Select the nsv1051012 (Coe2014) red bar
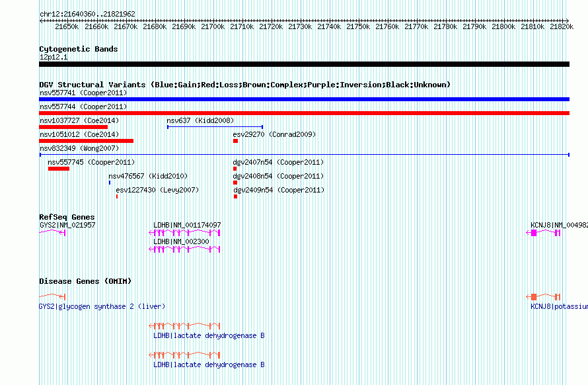588x385 pixels. pos(87,141)
